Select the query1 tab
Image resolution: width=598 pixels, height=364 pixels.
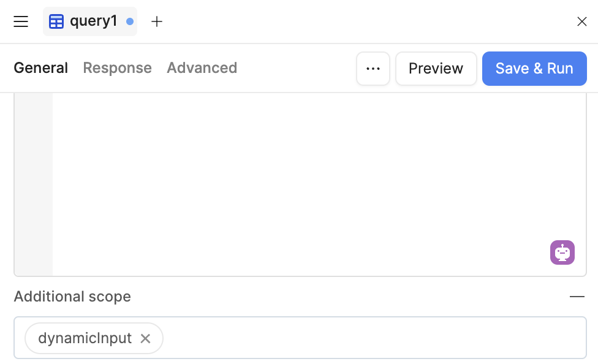pos(90,21)
